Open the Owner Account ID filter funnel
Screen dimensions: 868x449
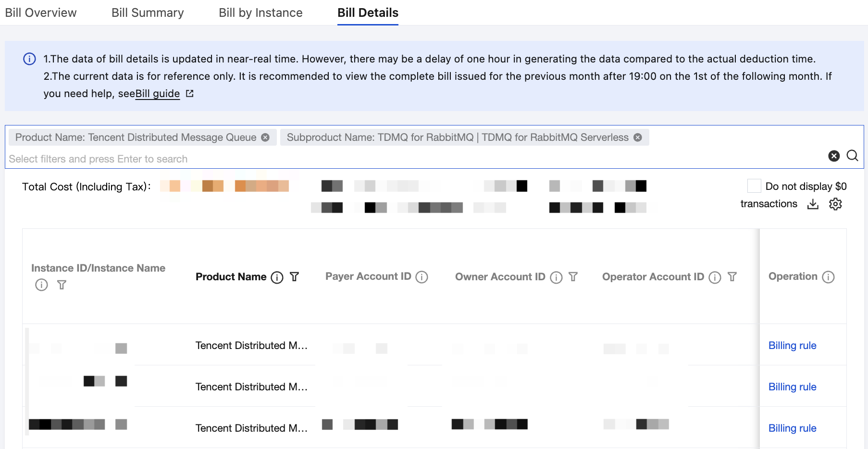pyautogui.click(x=573, y=277)
